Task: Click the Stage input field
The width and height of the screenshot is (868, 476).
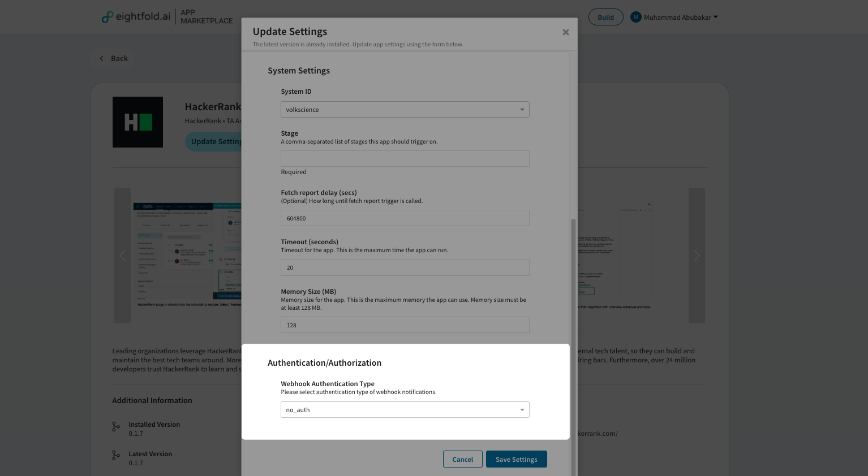Action: pyautogui.click(x=405, y=158)
